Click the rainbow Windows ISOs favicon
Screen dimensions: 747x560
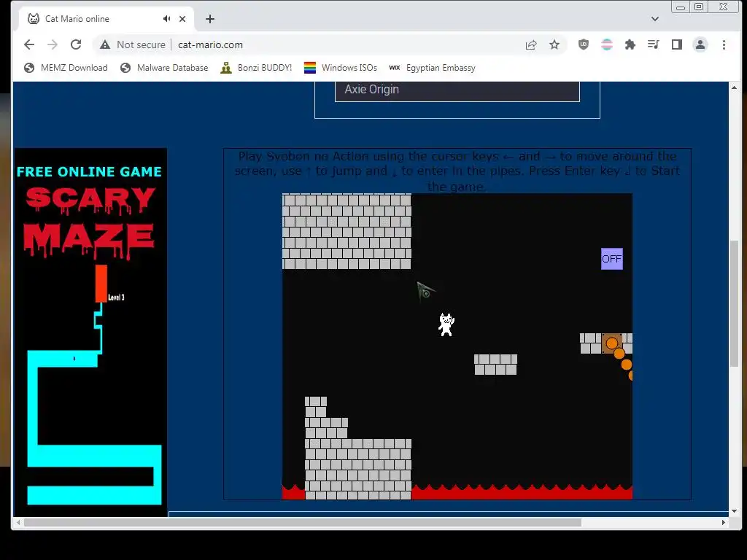point(309,68)
